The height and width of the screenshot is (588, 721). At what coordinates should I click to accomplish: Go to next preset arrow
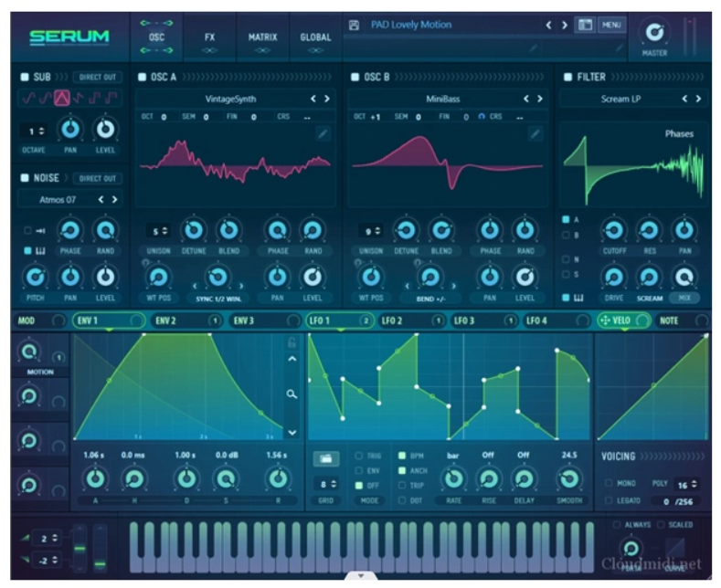[x=565, y=26]
